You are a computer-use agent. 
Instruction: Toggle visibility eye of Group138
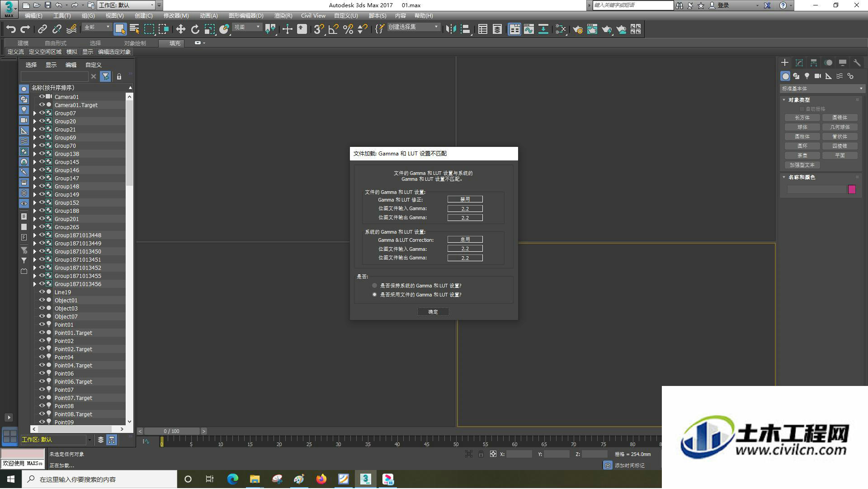pos(42,154)
